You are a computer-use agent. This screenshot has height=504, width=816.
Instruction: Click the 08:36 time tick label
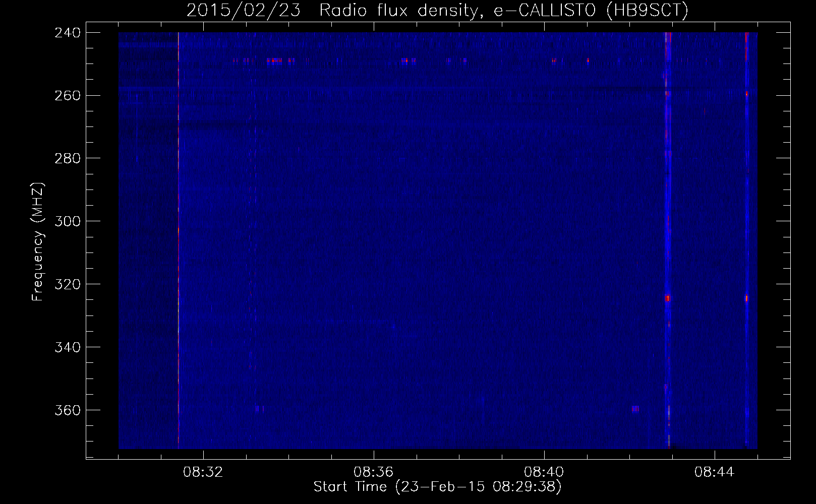(x=373, y=472)
